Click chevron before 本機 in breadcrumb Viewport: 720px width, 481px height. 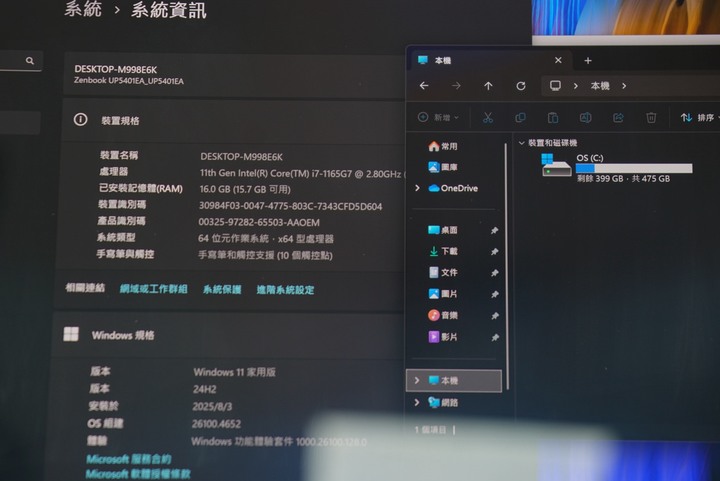(x=576, y=86)
